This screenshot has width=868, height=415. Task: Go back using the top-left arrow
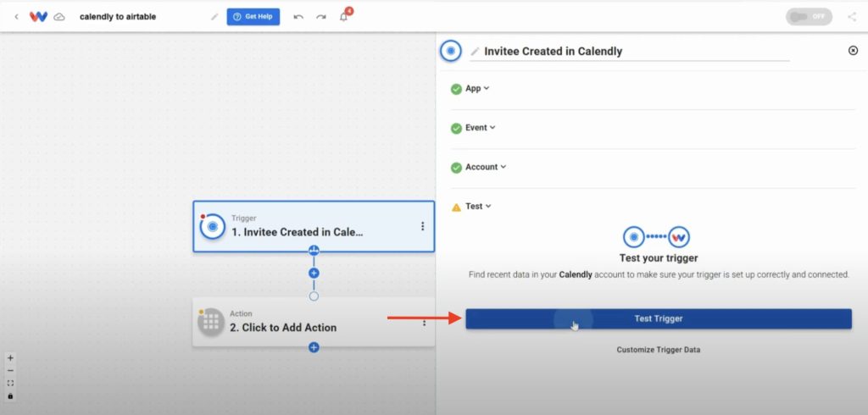point(16,17)
